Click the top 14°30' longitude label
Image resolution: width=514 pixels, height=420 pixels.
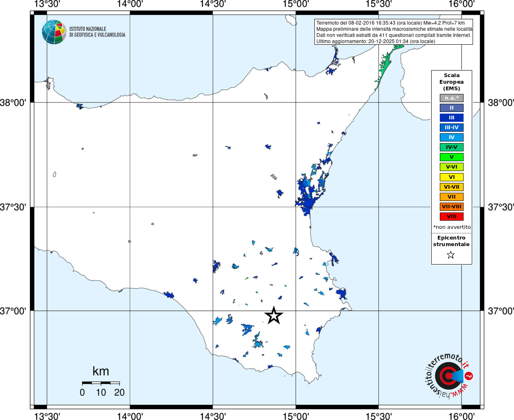click(213, 4)
